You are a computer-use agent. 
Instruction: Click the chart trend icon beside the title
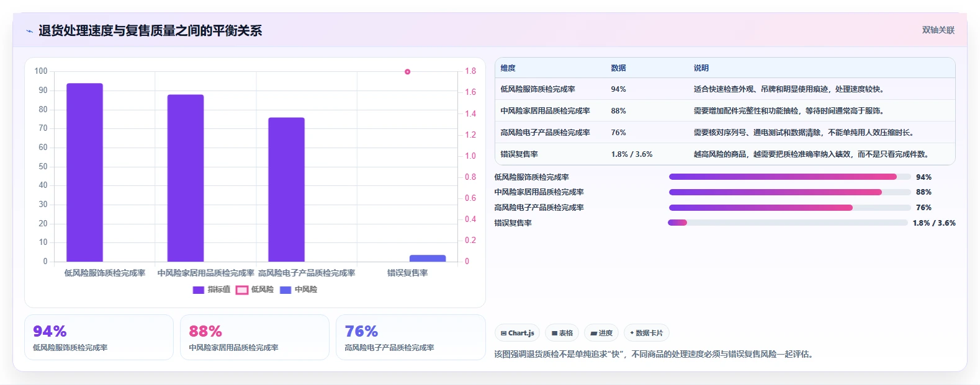coord(29,31)
